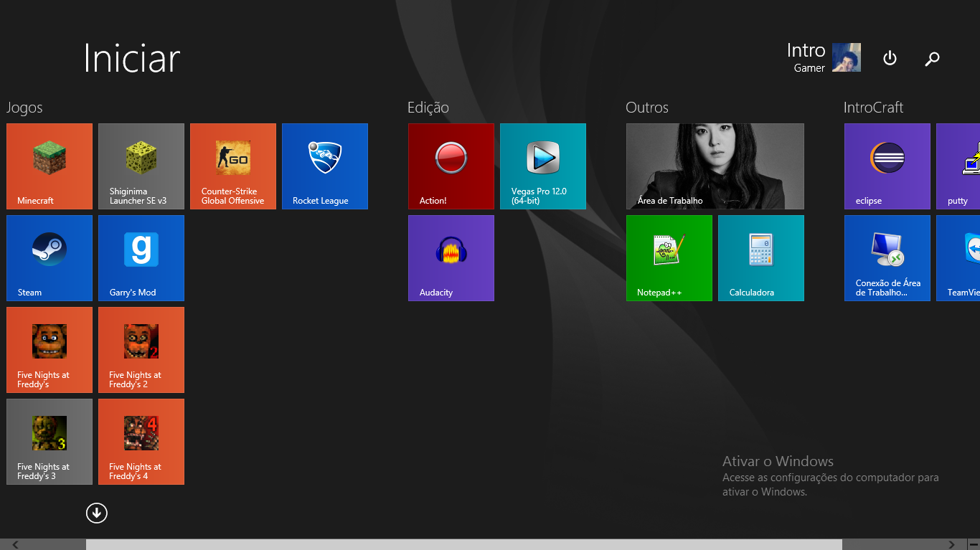The image size is (980, 550).
Task: Click the power options button
Action: 890,58
